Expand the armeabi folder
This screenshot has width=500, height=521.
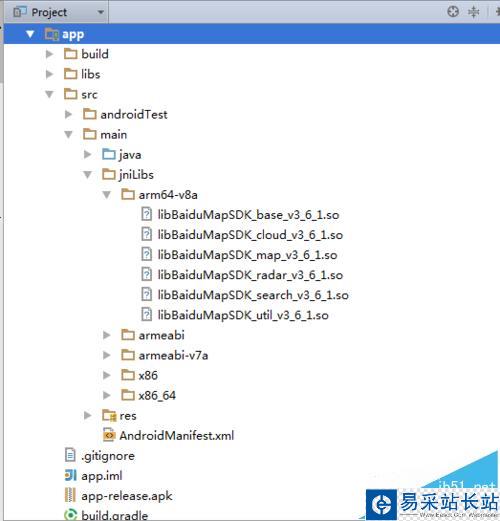tap(107, 335)
